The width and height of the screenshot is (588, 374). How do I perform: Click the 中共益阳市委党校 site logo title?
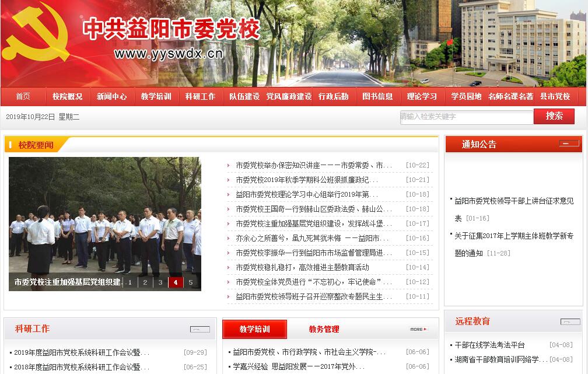pos(171,29)
